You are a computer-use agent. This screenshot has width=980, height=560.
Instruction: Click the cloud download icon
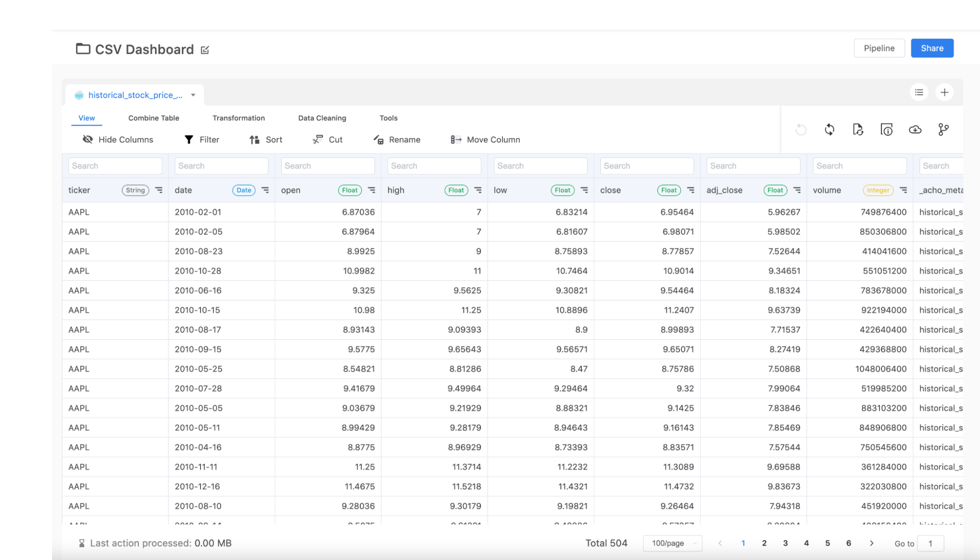pos(915,129)
